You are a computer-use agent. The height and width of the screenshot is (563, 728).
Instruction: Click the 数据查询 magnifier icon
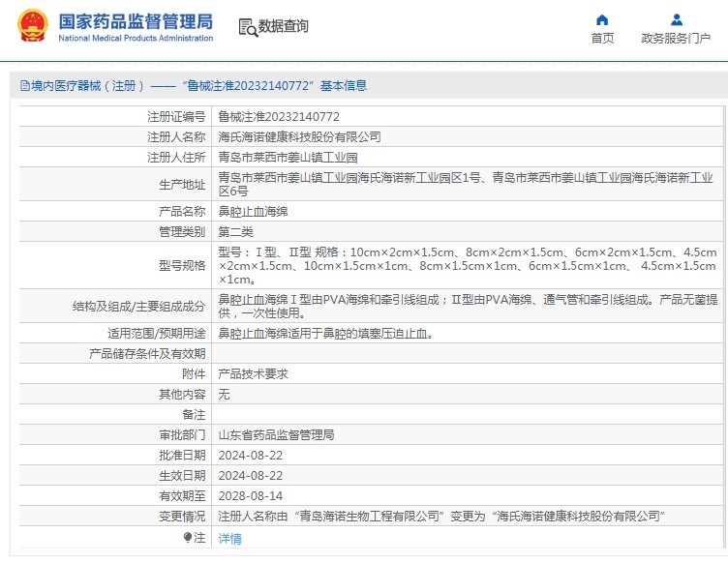[247, 27]
